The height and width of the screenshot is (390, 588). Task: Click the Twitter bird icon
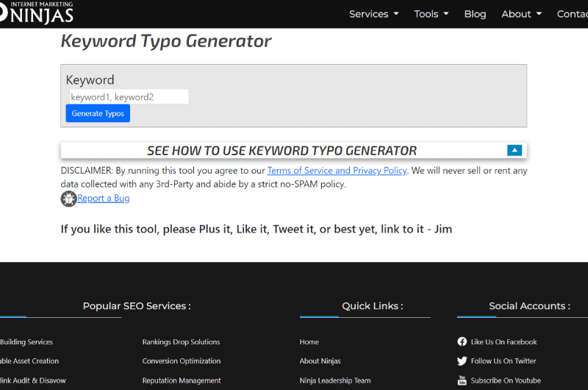tap(462, 361)
